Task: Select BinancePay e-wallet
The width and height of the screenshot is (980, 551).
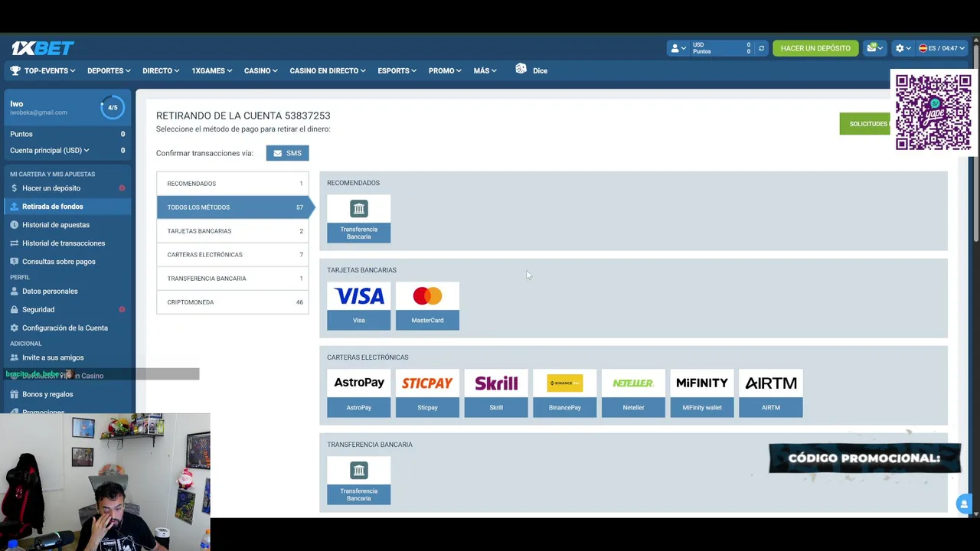Action: click(565, 393)
